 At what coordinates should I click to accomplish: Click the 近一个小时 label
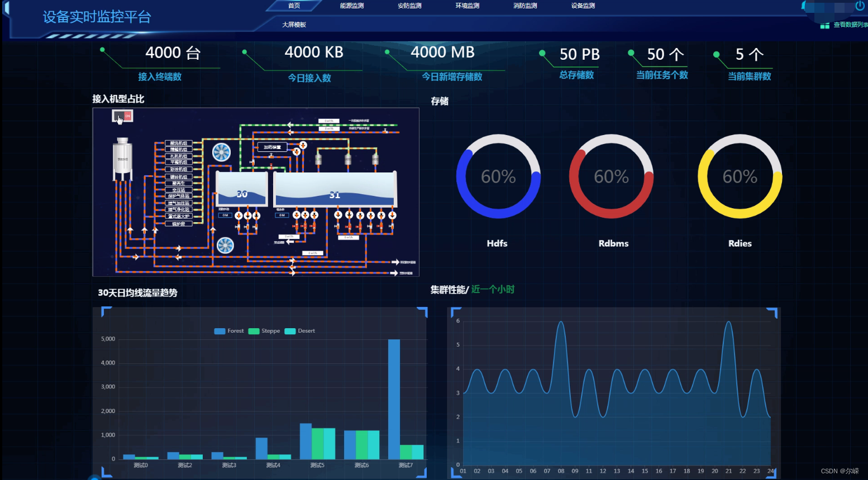tap(493, 289)
